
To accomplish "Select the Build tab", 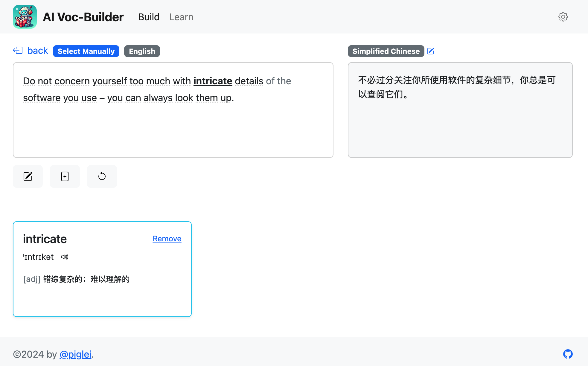I will 149,17.
